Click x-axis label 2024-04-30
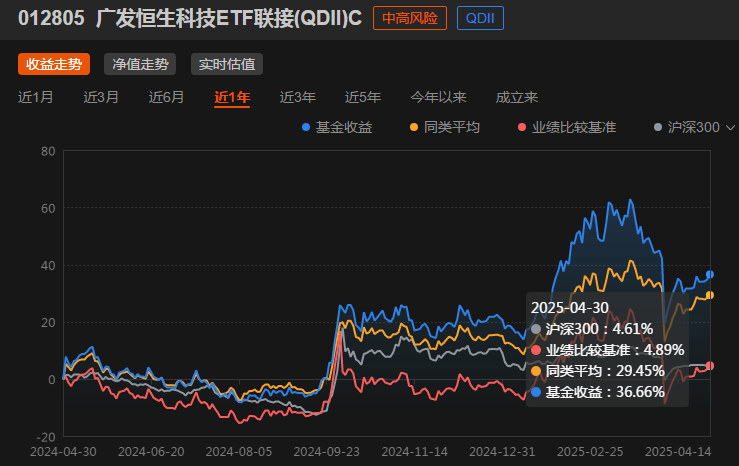The image size is (739, 466). [63, 452]
